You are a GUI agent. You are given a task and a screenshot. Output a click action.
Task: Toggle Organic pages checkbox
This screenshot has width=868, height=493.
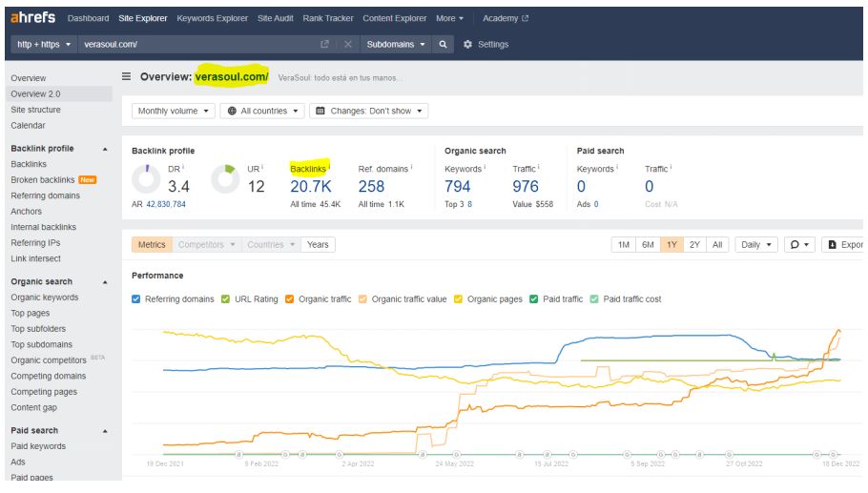[459, 299]
